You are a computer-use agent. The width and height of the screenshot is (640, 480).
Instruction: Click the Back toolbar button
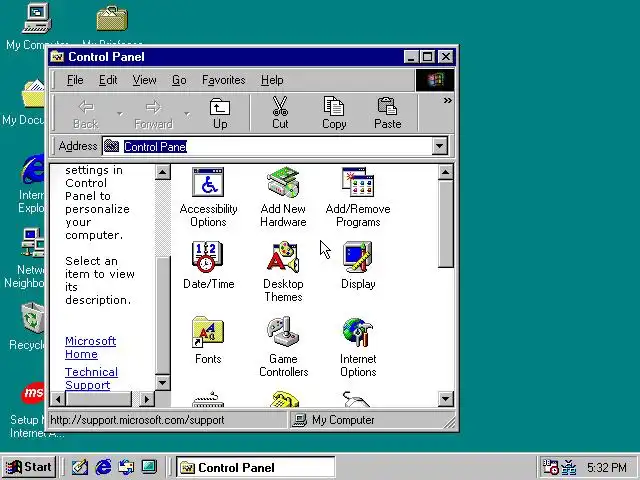click(86, 113)
